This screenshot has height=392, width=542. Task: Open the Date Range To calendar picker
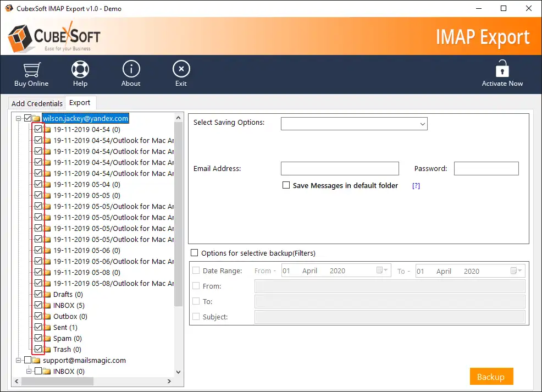tap(517, 270)
